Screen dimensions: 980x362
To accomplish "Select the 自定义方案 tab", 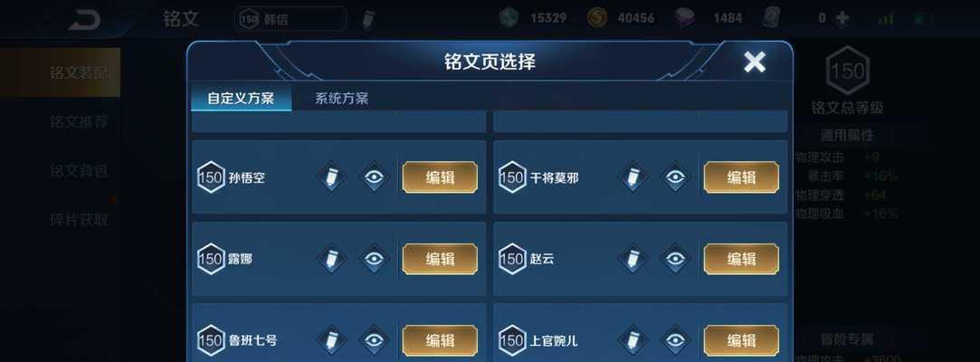I will point(241,98).
